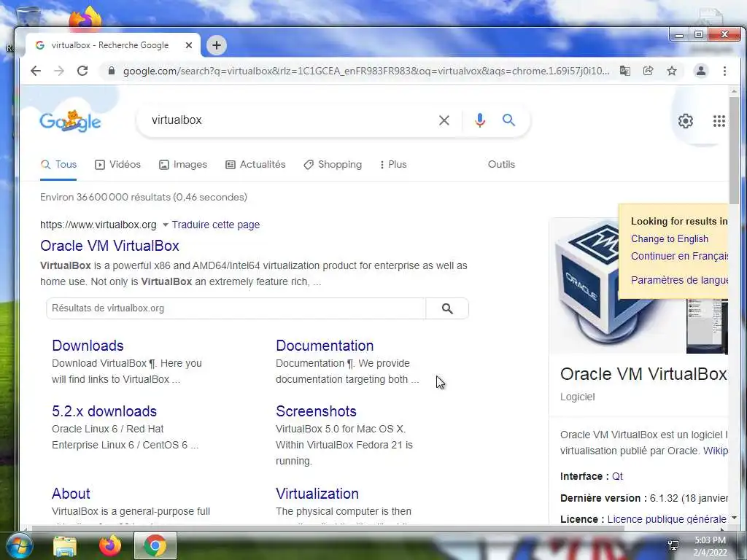The height and width of the screenshot is (560, 747).
Task: Open the Documentation sitelink
Action: [325, 346]
